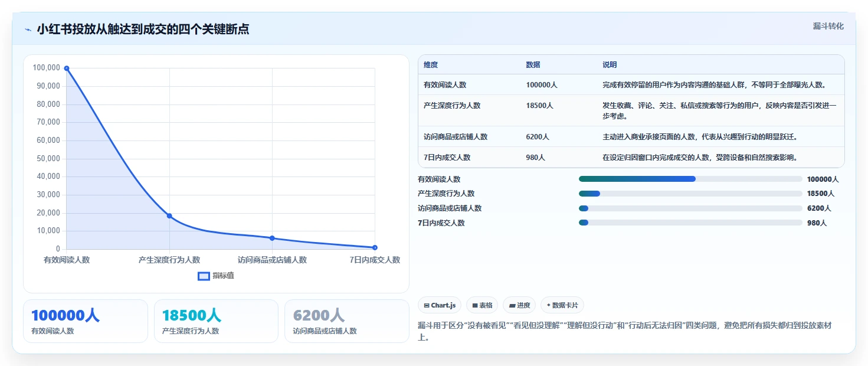This screenshot has width=868, height=366.
Task: Click the 漏斗转化 label in the header
Action: click(x=828, y=26)
